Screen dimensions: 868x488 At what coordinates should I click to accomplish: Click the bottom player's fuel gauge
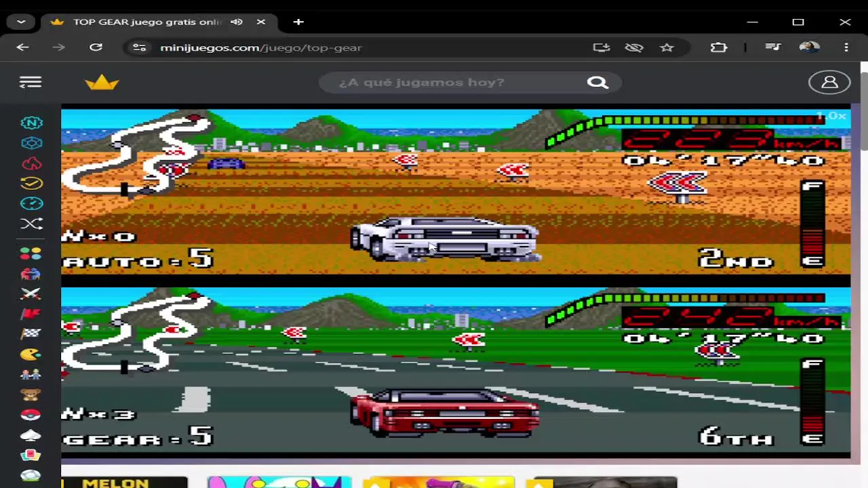click(813, 403)
